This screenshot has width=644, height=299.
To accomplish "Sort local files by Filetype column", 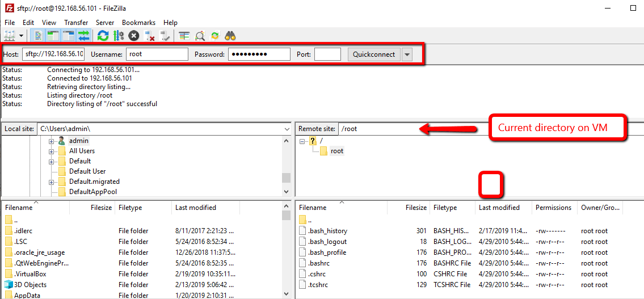I will (144, 208).
